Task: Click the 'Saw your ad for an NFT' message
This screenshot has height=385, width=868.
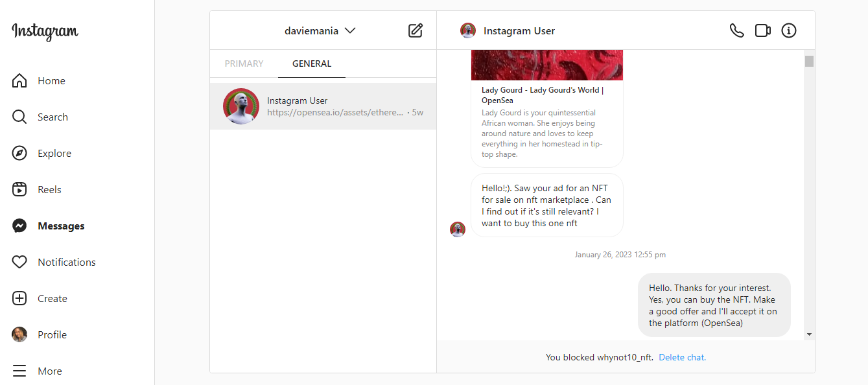Action: tap(547, 205)
